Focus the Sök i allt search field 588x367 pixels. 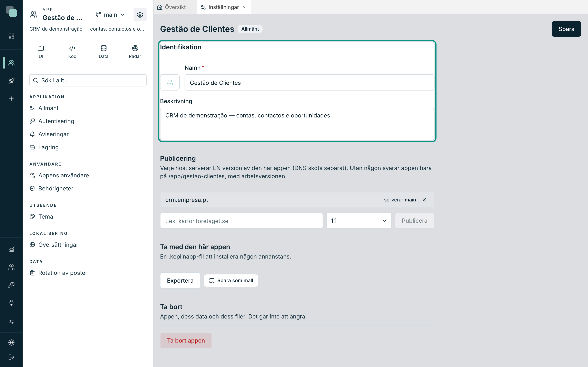(88, 80)
